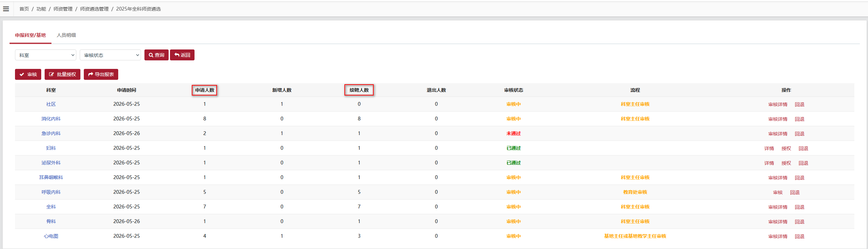
Task: Open the 急诊内科 department link
Action: coord(51,133)
